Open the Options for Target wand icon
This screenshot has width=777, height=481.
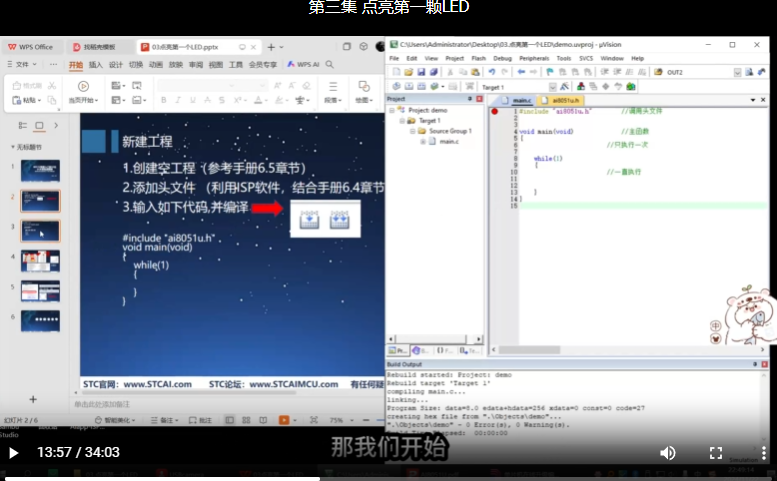tap(564, 87)
